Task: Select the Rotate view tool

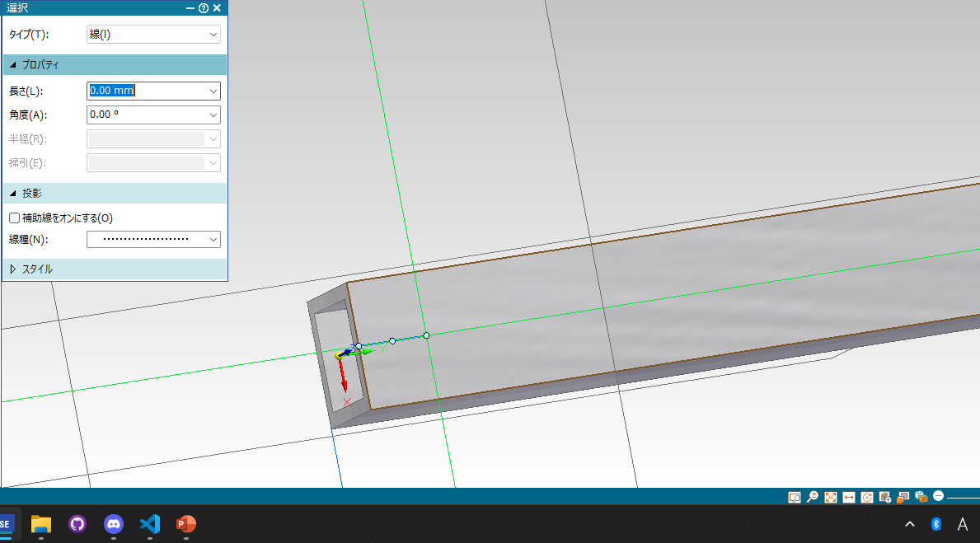Action: pos(867,497)
